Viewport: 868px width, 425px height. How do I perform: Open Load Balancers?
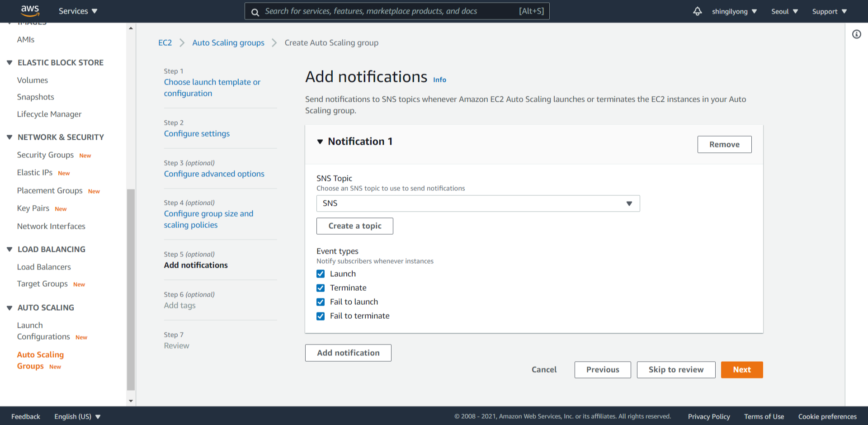[x=44, y=267]
